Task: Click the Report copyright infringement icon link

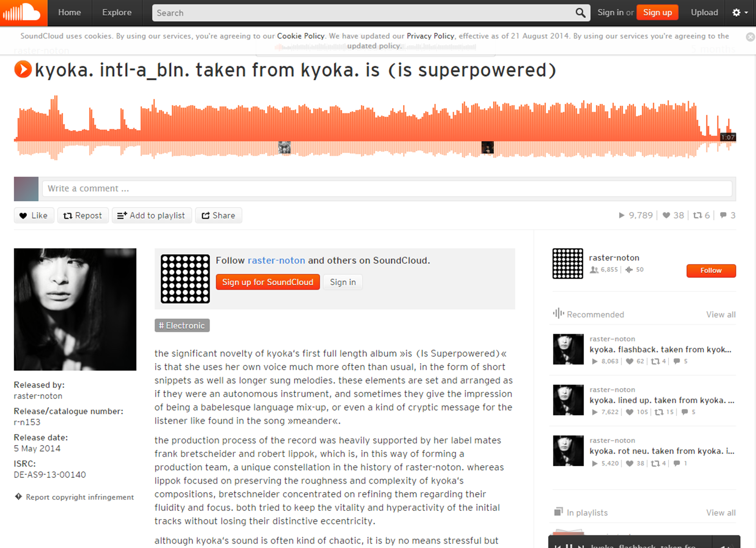Action: [18, 497]
